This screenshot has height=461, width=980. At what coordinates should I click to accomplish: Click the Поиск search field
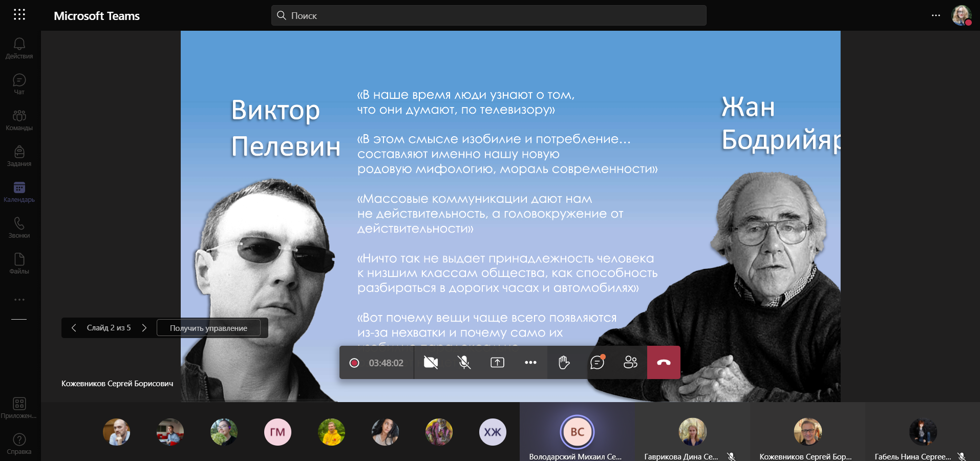pyautogui.click(x=489, y=15)
